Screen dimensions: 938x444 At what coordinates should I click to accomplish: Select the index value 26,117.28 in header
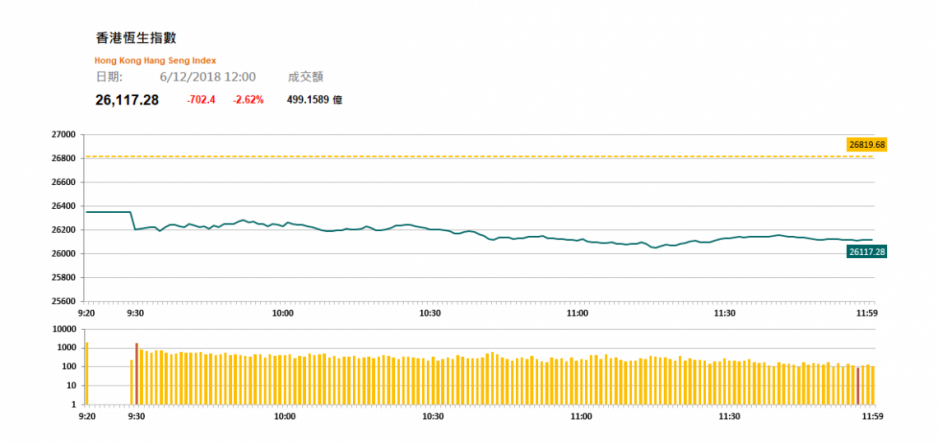(x=127, y=100)
